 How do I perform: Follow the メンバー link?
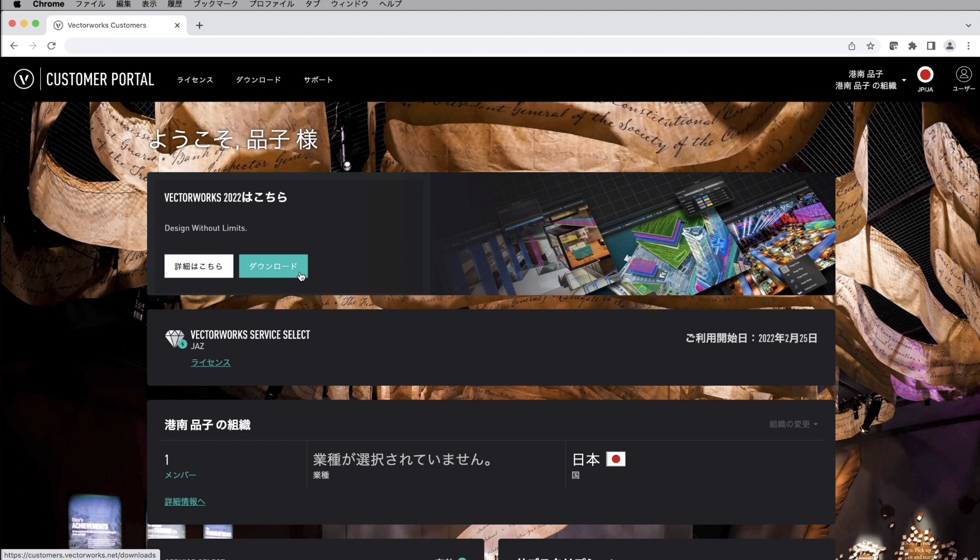pyautogui.click(x=180, y=475)
